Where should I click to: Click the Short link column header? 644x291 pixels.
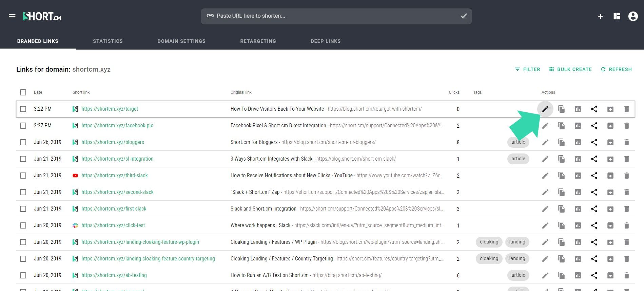point(81,92)
